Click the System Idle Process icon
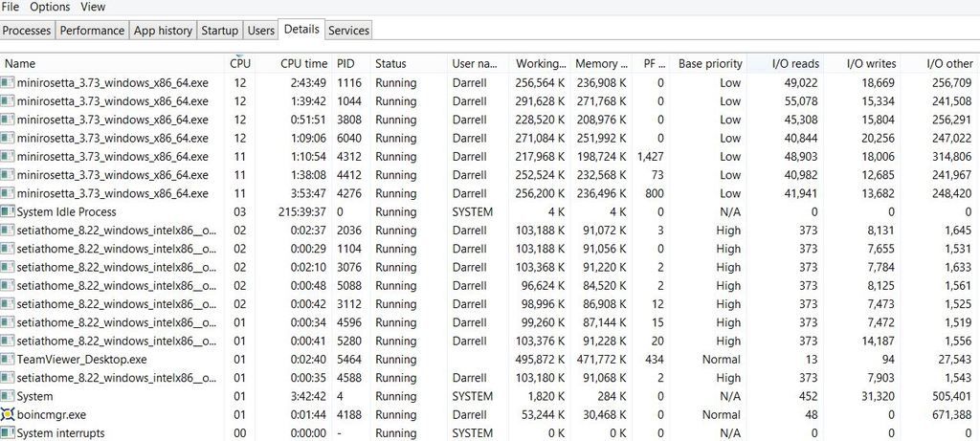The height and width of the screenshot is (441, 980). coord(8,211)
